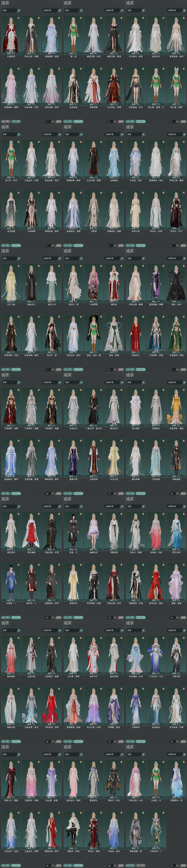Screen dimensions: 187x868
Task: Expand 全部 dropdown in page 2 panel
Action: pyautogui.click(x=74, y=10)
